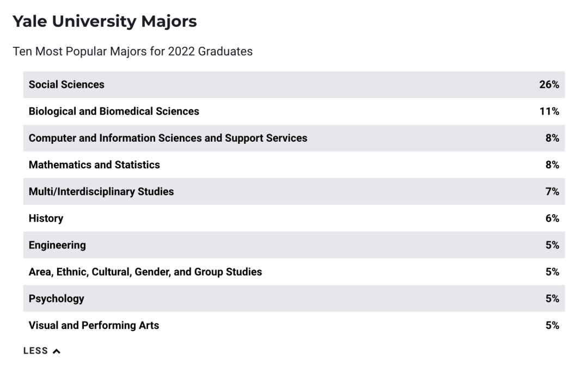Image resolution: width=588 pixels, height=365 pixels.
Task: Select Computer and Information Sciences row
Action: pos(294,138)
